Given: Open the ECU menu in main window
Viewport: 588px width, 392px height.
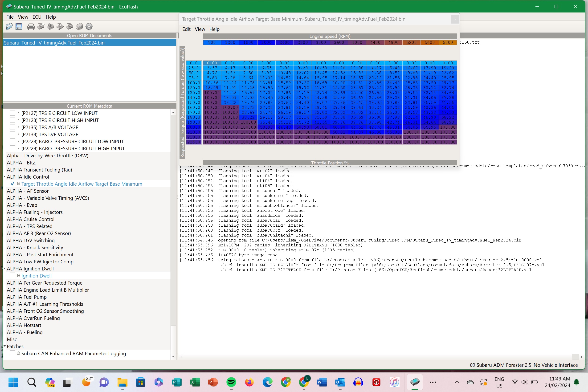Looking at the screenshot, I should pyautogui.click(x=37, y=17).
